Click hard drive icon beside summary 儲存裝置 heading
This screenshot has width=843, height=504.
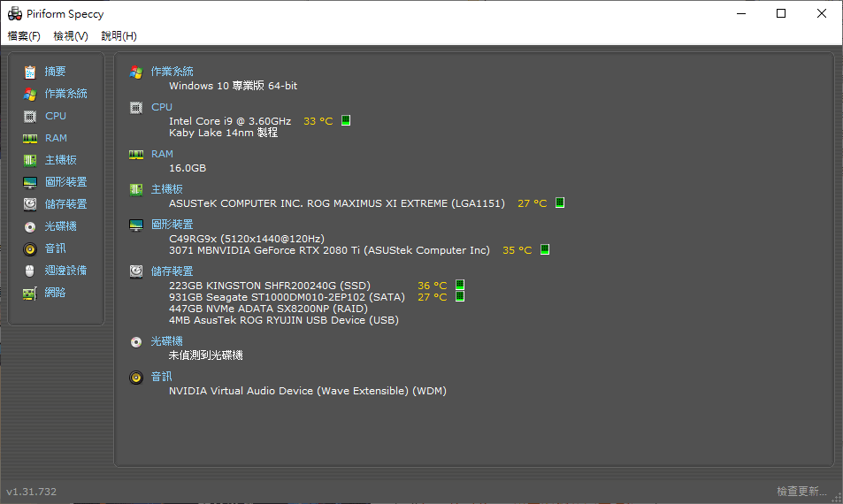click(x=136, y=271)
